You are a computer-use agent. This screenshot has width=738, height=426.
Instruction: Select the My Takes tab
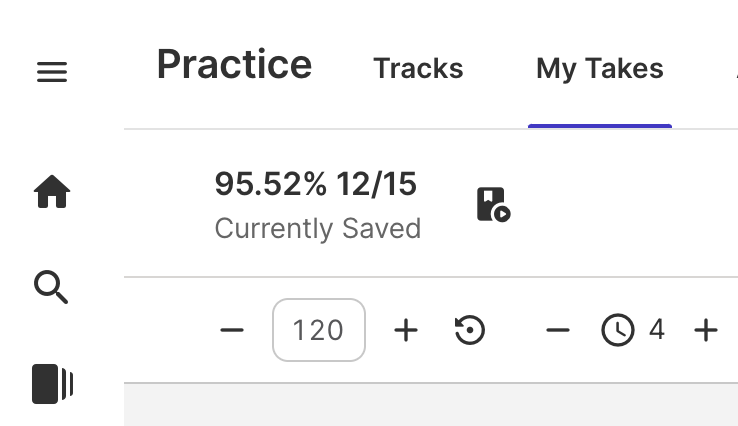599,69
